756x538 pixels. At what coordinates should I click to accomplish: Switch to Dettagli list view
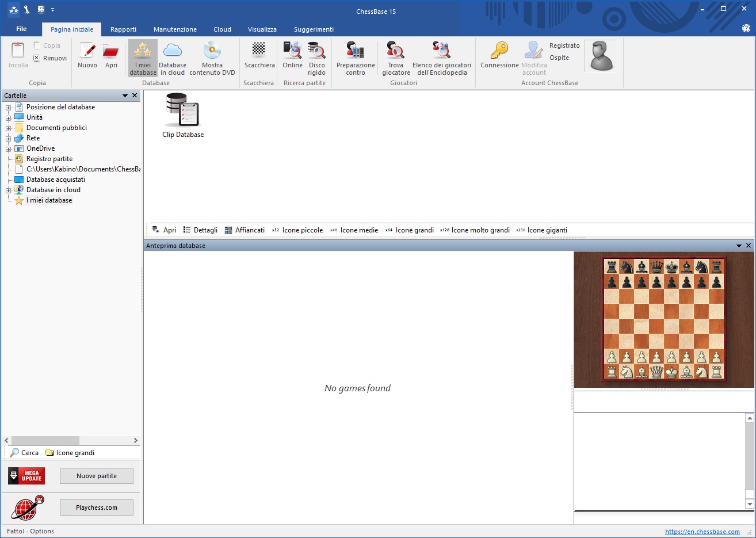click(x=200, y=230)
